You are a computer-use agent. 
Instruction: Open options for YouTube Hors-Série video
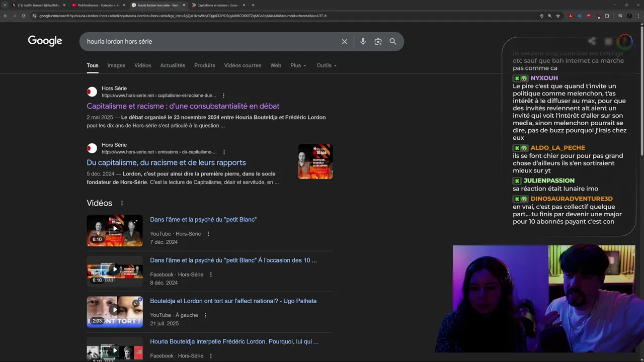click(x=208, y=234)
